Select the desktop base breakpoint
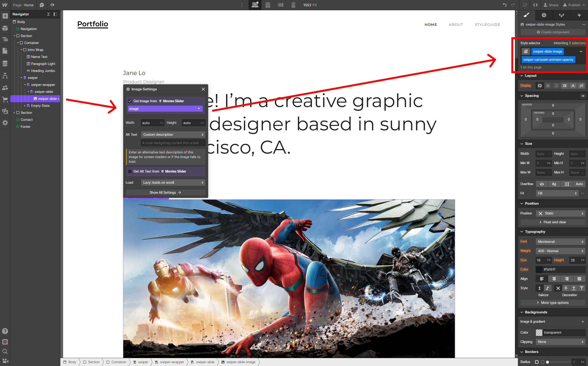 pyautogui.click(x=255, y=5)
